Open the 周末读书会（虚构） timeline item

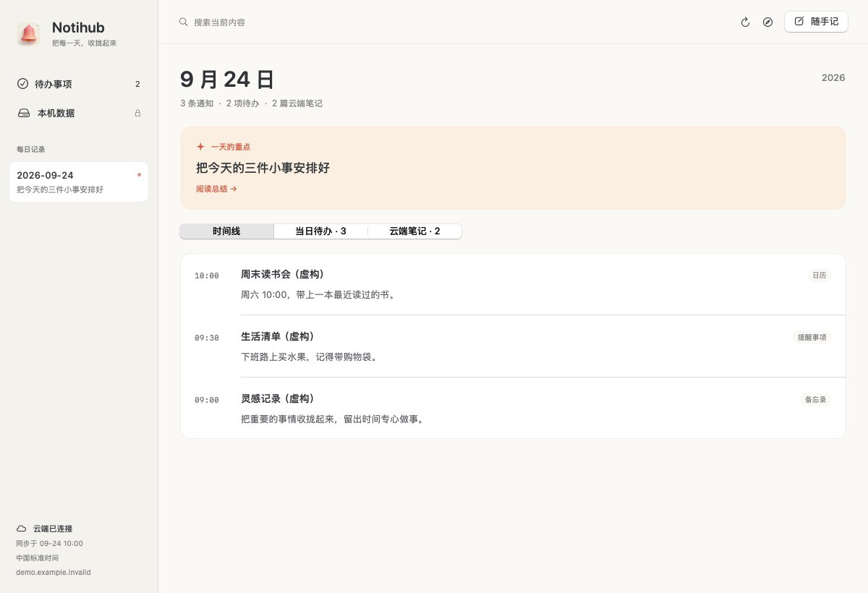pos(513,285)
